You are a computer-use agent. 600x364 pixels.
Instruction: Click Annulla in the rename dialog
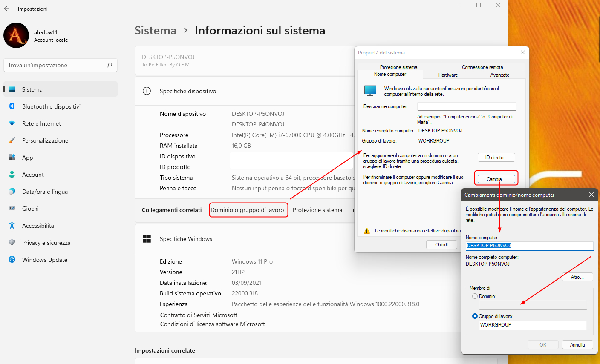(577, 345)
